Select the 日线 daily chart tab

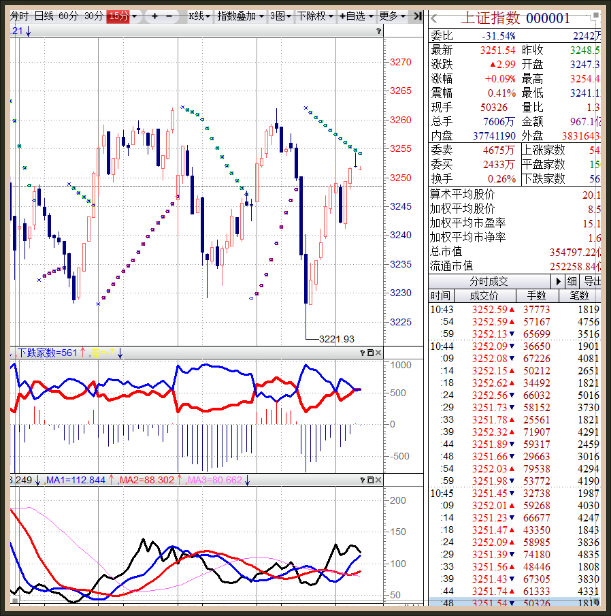[44, 17]
